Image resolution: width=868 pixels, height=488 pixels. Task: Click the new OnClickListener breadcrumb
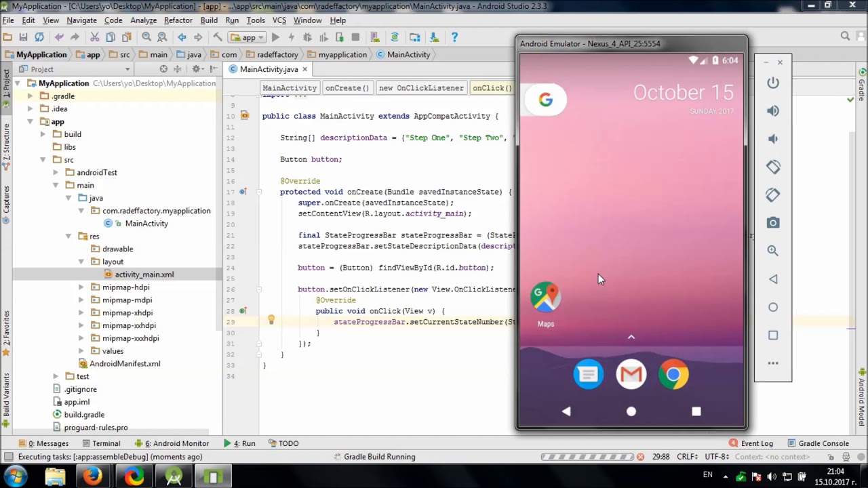(x=421, y=88)
